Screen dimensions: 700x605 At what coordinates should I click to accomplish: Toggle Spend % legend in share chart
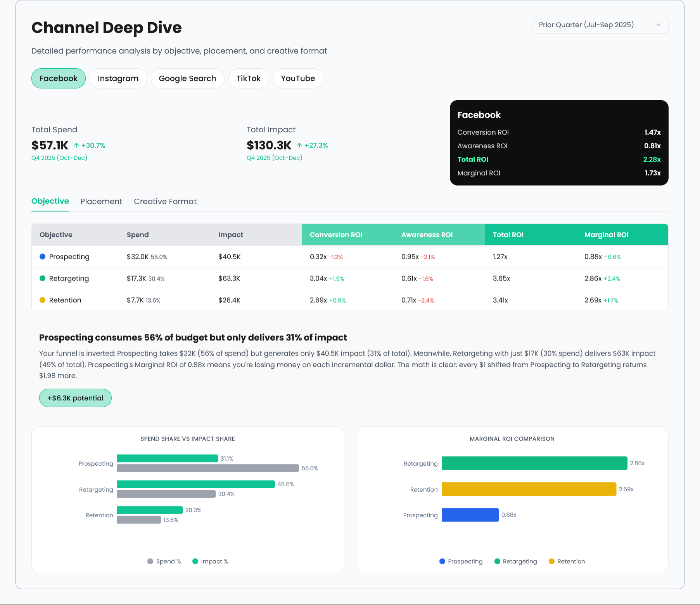pos(164,562)
